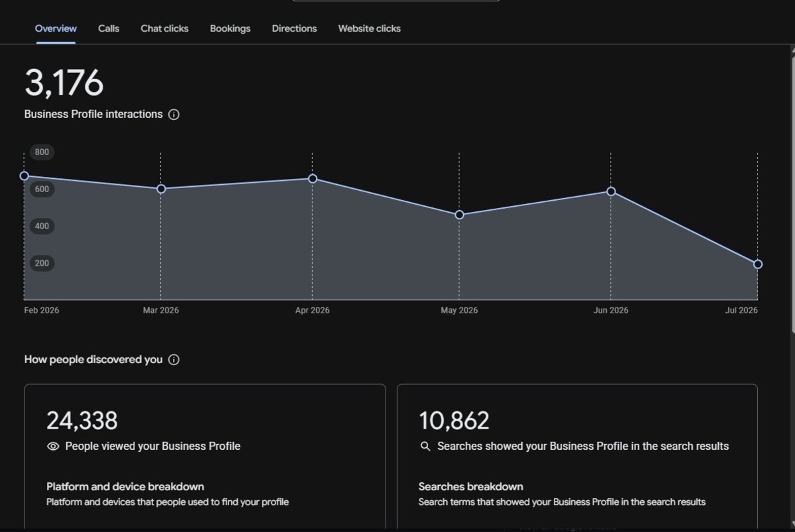Viewport: 795px width, 532px height.
Task: Click the Platform and device breakdown heading
Action: 125,487
